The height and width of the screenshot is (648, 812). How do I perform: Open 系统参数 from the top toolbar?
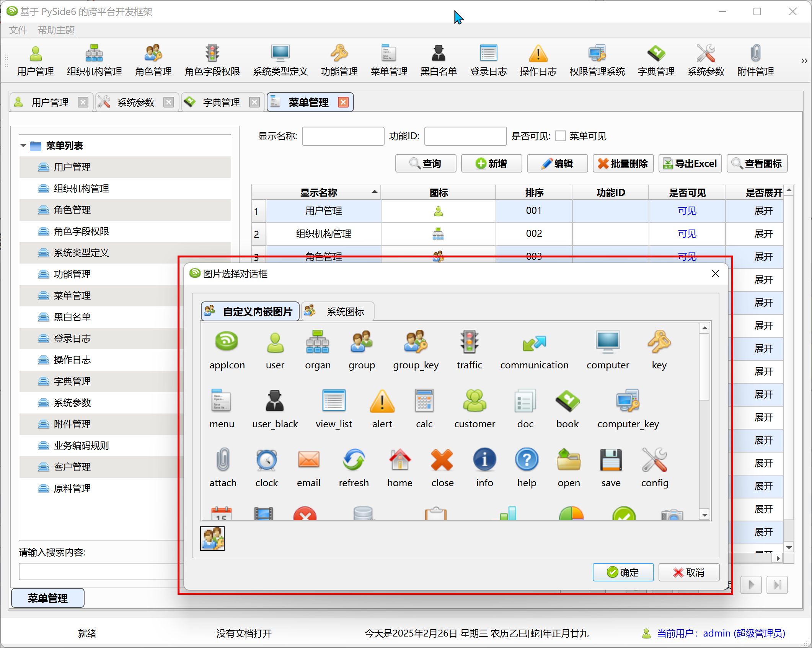click(x=706, y=60)
